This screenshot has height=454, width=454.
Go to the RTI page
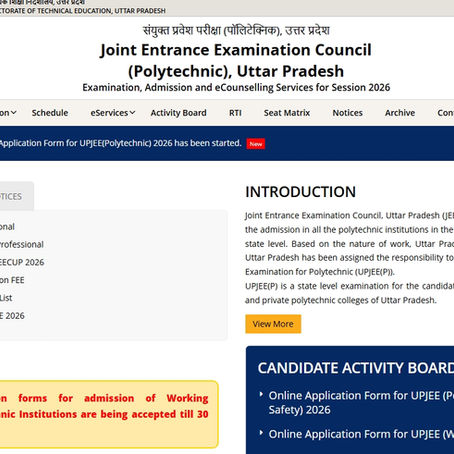click(235, 113)
